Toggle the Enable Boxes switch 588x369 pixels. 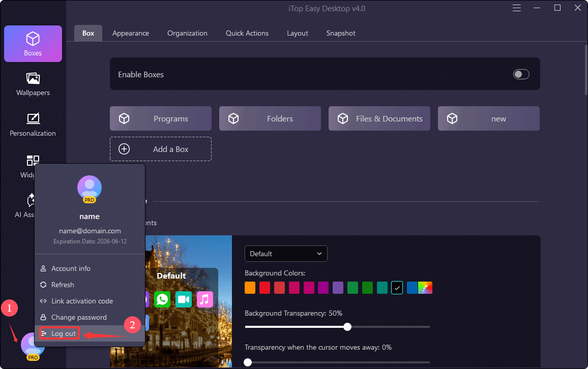tap(521, 75)
